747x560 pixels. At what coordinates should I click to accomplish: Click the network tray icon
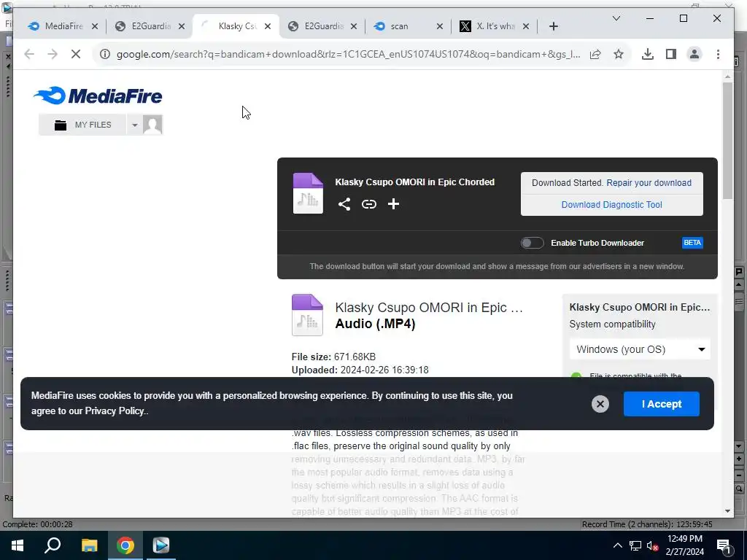(x=635, y=545)
